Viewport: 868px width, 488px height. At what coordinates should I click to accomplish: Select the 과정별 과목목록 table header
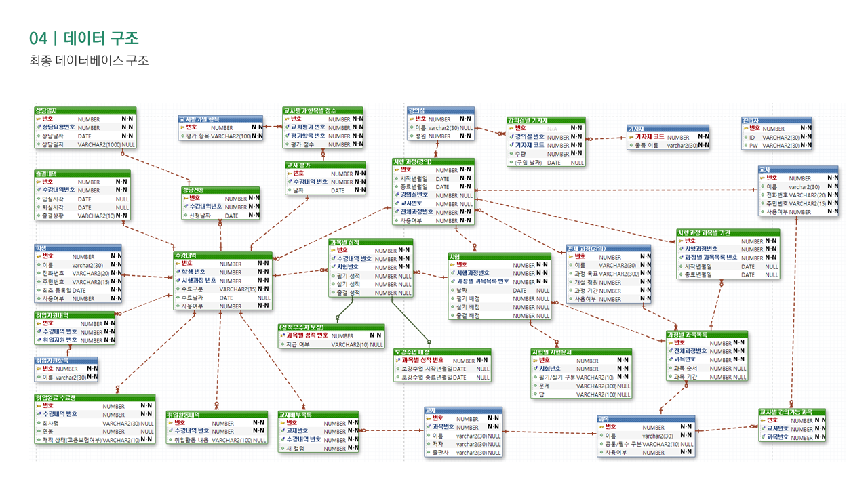pyautogui.click(x=707, y=334)
